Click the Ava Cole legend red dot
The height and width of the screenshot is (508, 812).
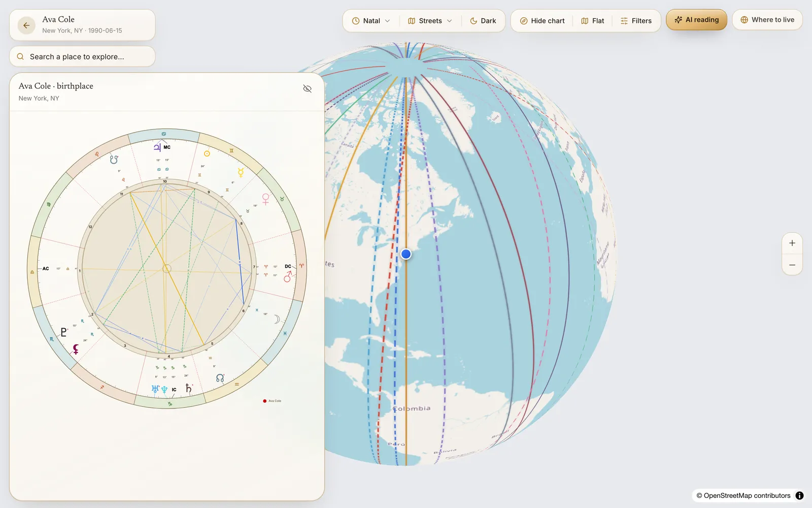pyautogui.click(x=264, y=401)
